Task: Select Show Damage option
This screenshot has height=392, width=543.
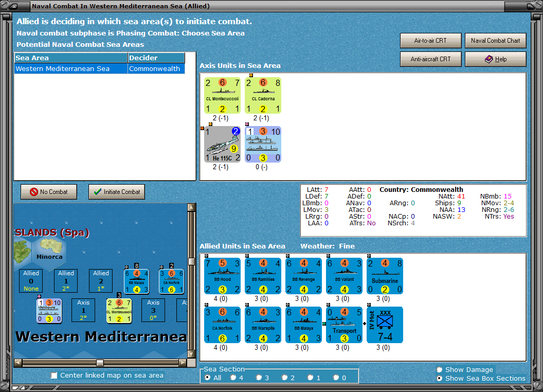Action: [x=440, y=369]
